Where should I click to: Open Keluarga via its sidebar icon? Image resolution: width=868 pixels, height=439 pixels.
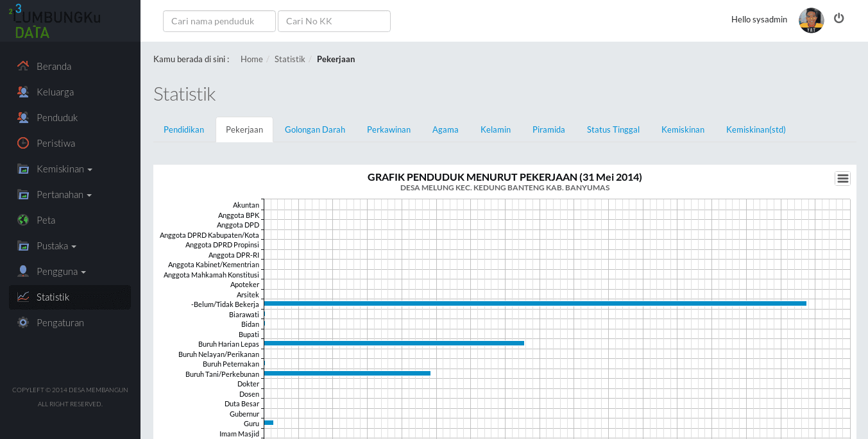[23, 92]
